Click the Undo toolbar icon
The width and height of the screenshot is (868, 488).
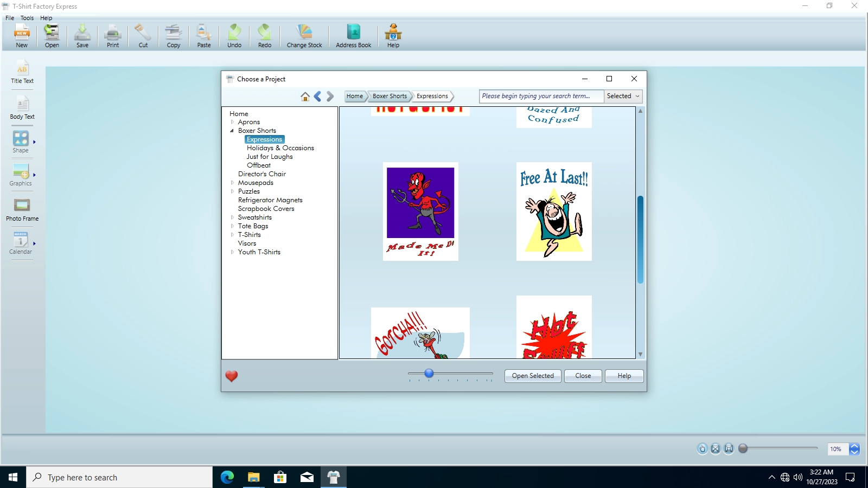[234, 36]
